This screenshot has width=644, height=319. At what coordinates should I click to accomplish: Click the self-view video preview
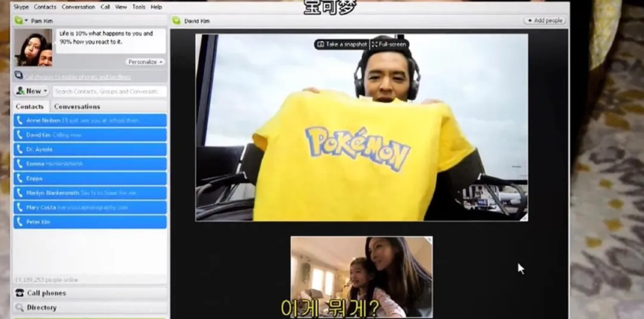[362, 277]
